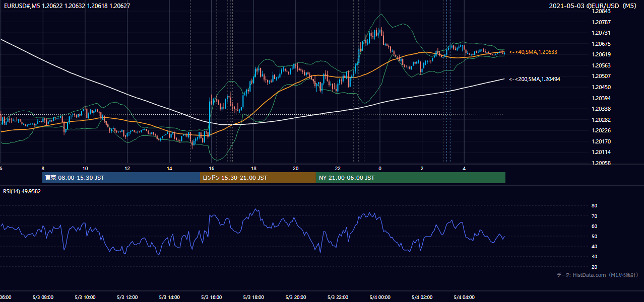Click the 5/3 16:00 time label
Image resolution: width=644 pixels, height=302 pixels.
point(212,297)
